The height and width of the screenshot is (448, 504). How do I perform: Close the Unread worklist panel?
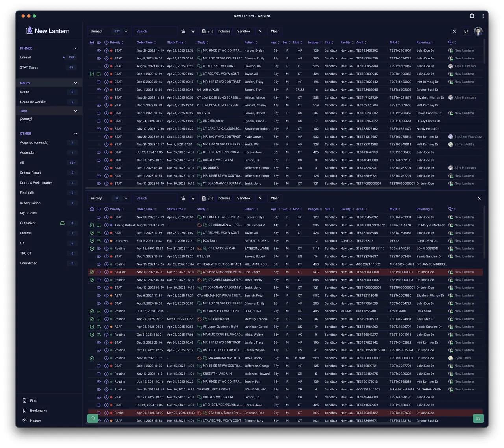pyautogui.click(x=454, y=31)
